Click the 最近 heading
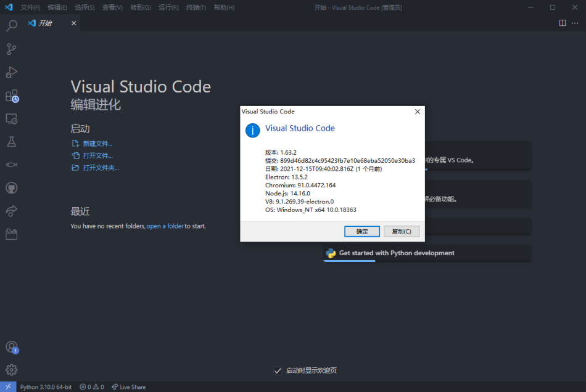The width and height of the screenshot is (586, 392). (x=80, y=211)
